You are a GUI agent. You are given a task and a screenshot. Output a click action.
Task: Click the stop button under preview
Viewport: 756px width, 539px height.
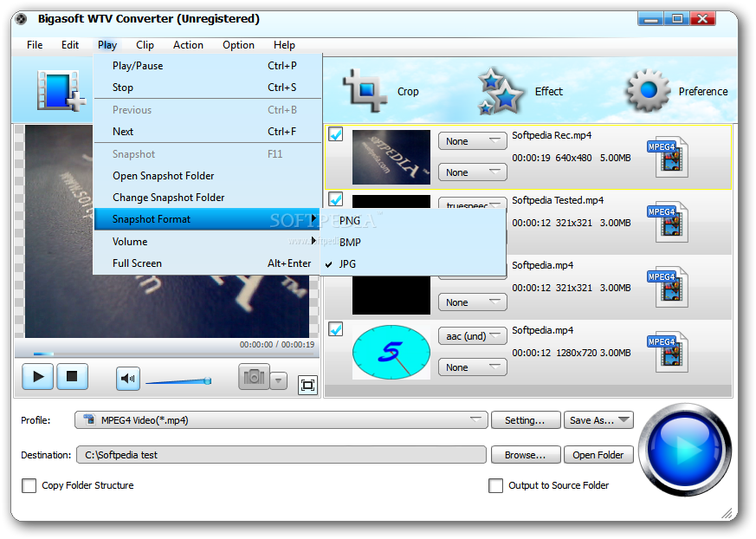click(73, 376)
